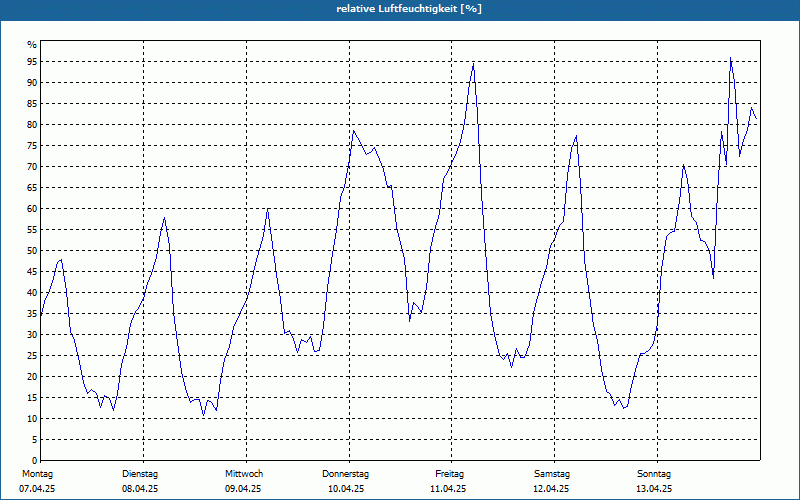Click the y-axis value 80
This screenshot has height=500, width=800.
click(32, 124)
